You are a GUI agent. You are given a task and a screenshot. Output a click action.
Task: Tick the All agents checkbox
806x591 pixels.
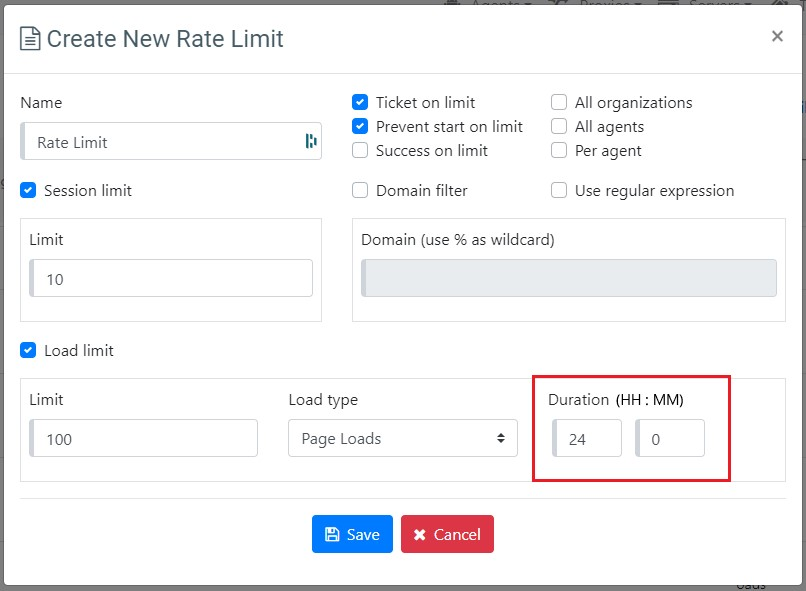coord(559,126)
